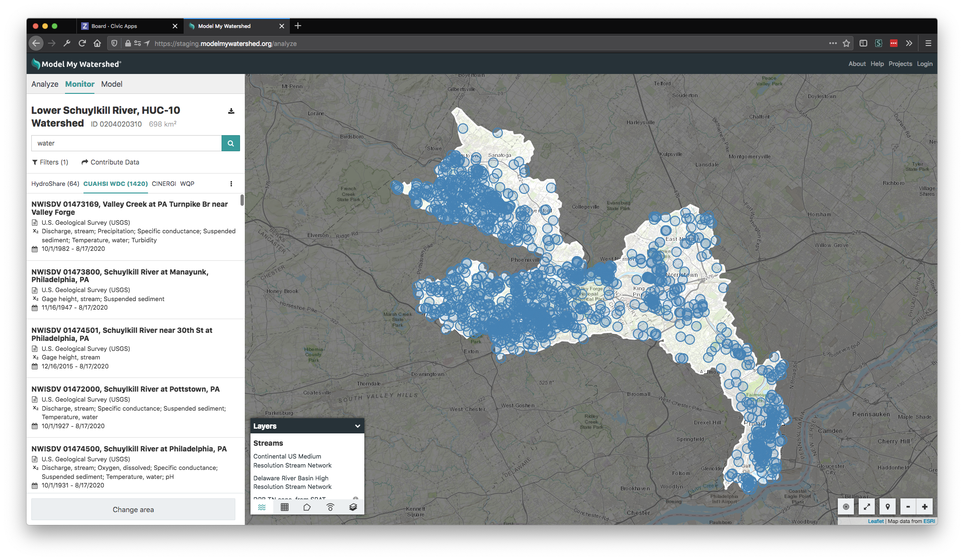This screenshot has width=964, height=560.
Task: Click the map pin marker control
Action: (888, 506)
